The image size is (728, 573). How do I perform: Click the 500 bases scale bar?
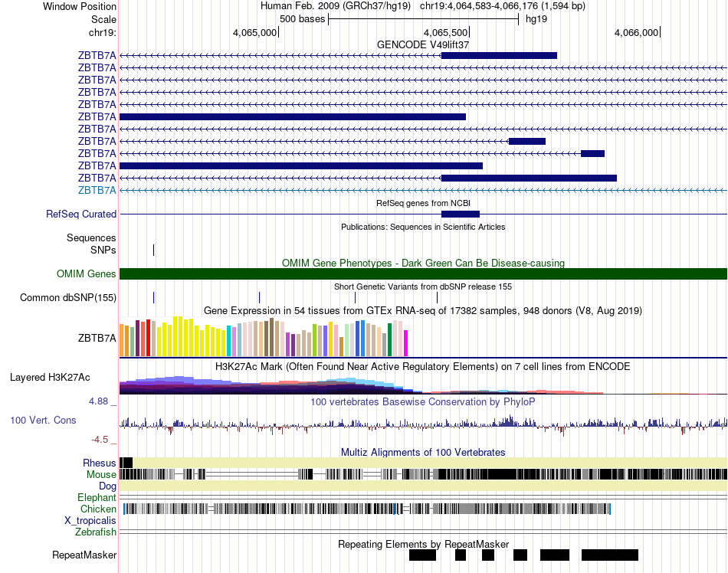click(424, 19)
